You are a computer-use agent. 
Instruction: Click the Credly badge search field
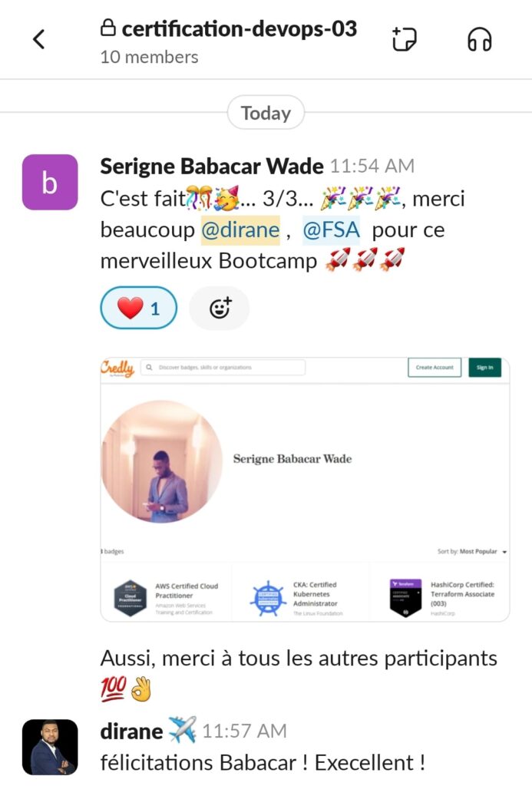(x=223, y=368)
